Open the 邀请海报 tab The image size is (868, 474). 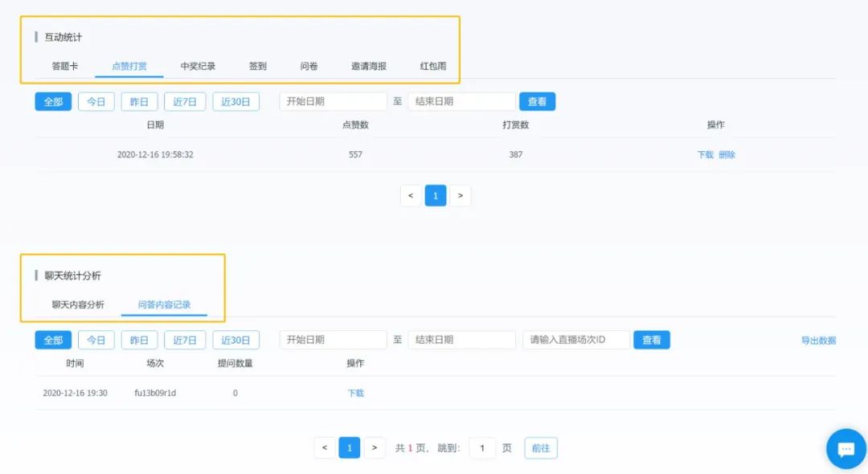click(369, 66)
